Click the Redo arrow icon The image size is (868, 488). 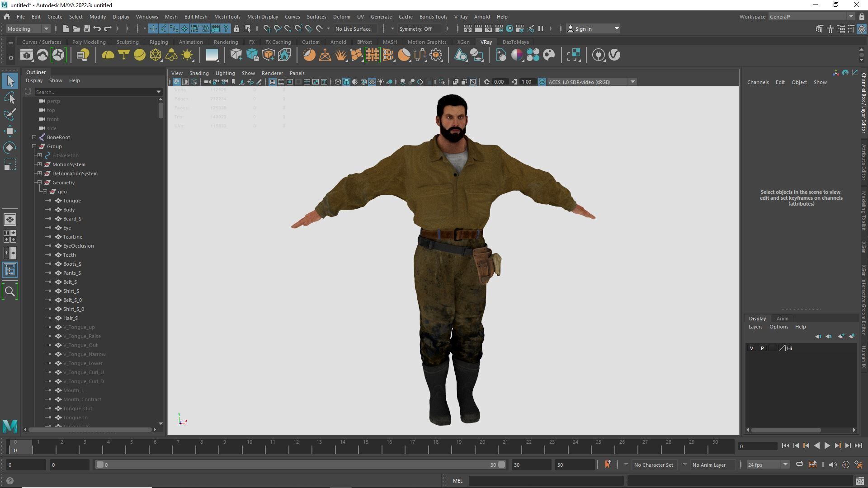click(108, 29)
